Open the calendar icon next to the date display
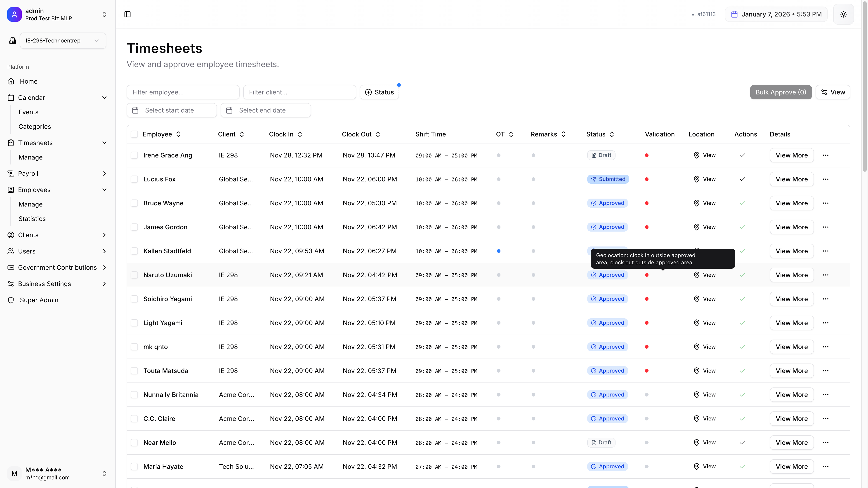This screenshot has width=868, height=488. [735, 14]
